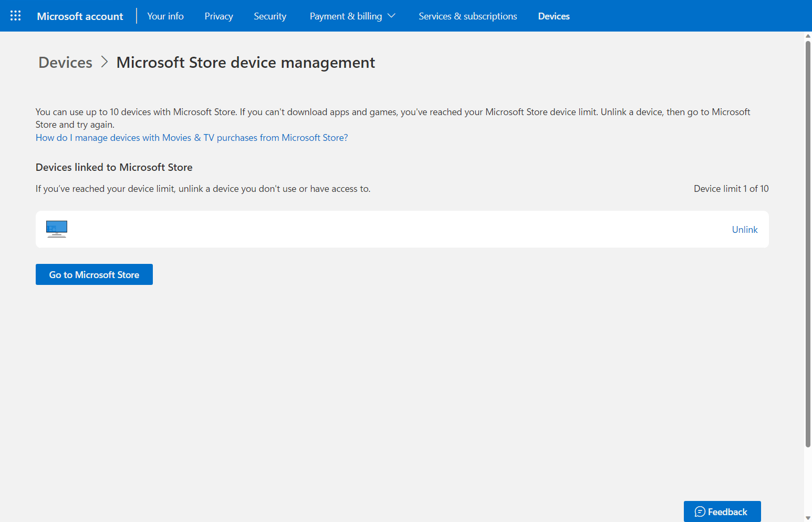This screenshot has width=812, height=522.
Task: Click the scrollbar up arrow
Action: tap(808, 36)
